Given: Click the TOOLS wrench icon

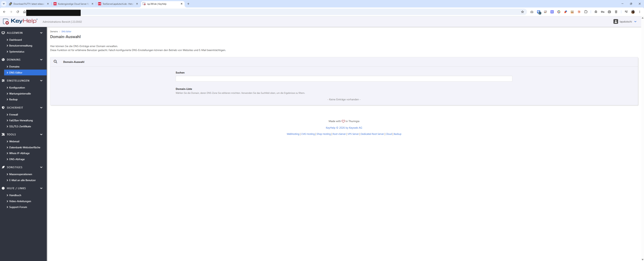Looking at the screenshot, I should coord(3,135).
